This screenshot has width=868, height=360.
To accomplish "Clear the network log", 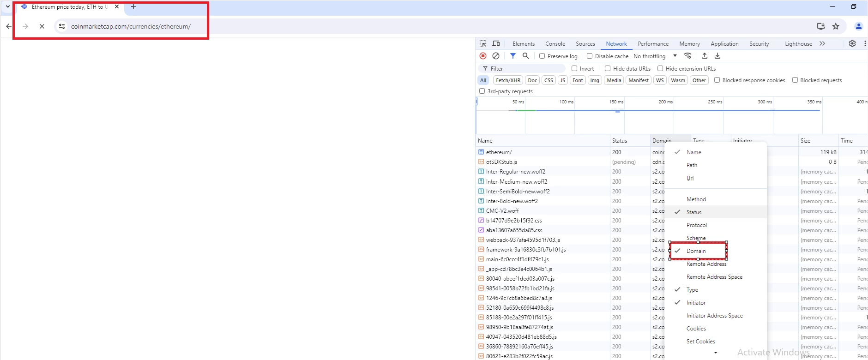I will click(496, 56).
